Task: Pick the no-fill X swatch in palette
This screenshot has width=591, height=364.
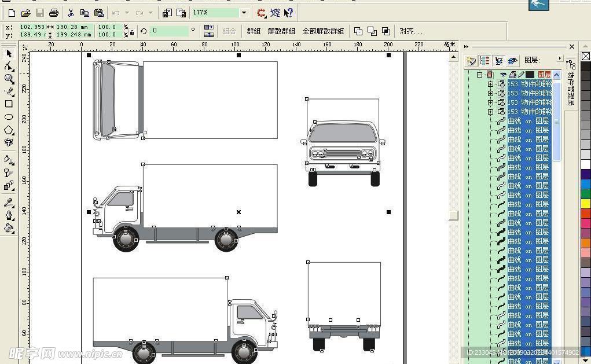Action: (586, 56)
